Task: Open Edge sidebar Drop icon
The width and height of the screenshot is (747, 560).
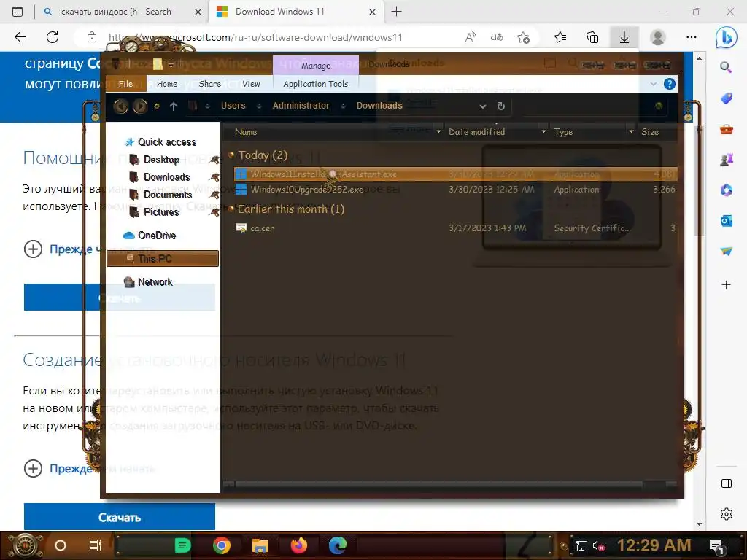Action: pos(726,251)
